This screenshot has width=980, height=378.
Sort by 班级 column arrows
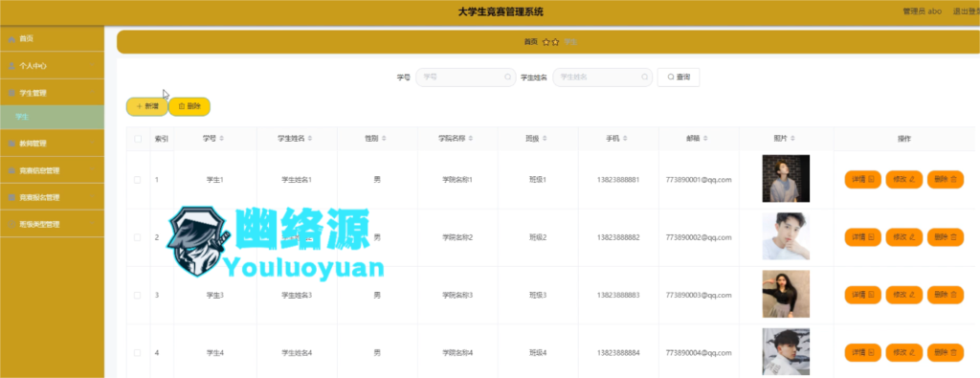[x=545, y=139]
